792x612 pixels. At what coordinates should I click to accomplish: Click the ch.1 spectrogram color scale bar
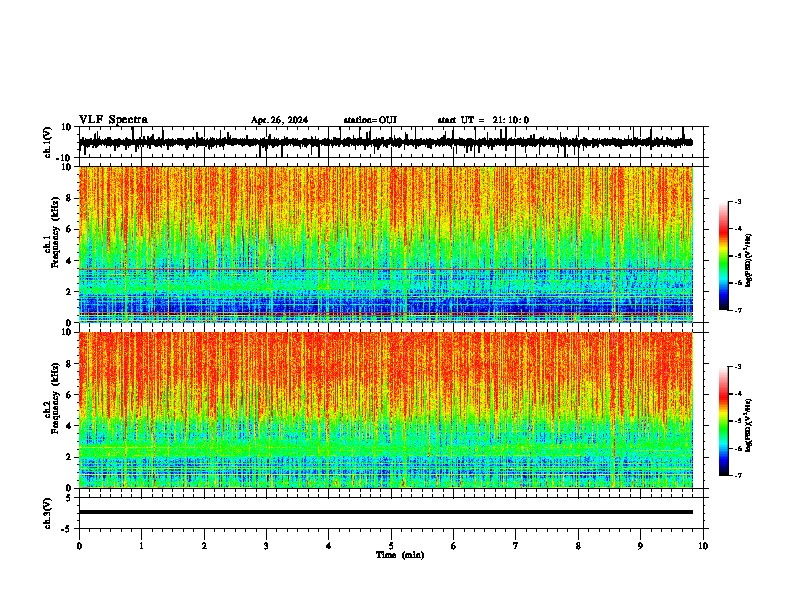(x=723, y=256)
